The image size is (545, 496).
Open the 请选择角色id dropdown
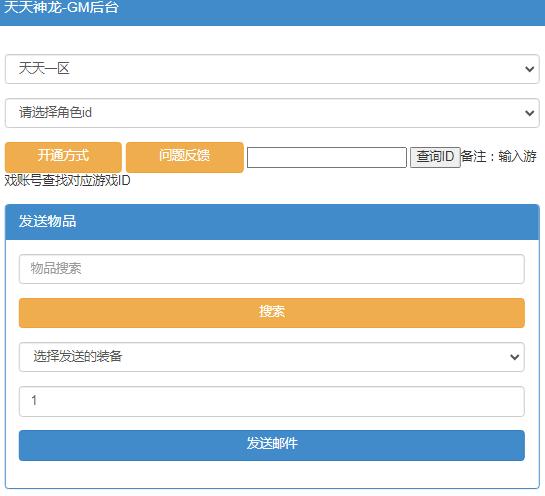point(272,113)
